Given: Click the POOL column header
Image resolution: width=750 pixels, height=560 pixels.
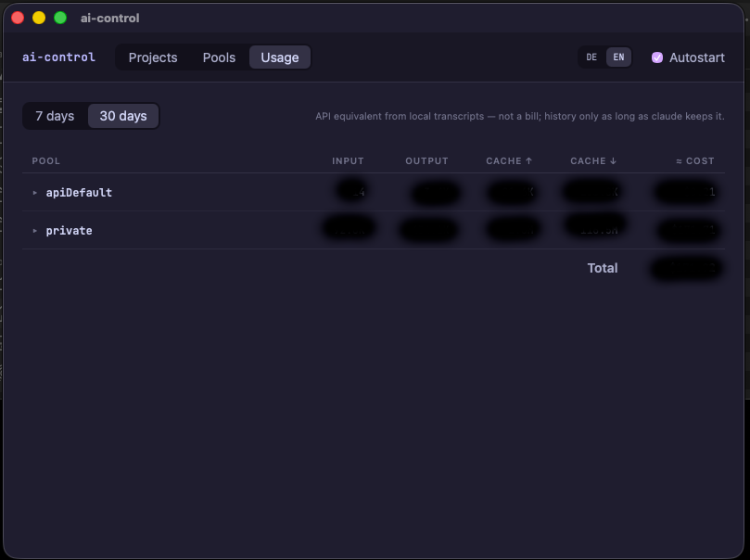Looking at the screenshot, I should [46, 160].
